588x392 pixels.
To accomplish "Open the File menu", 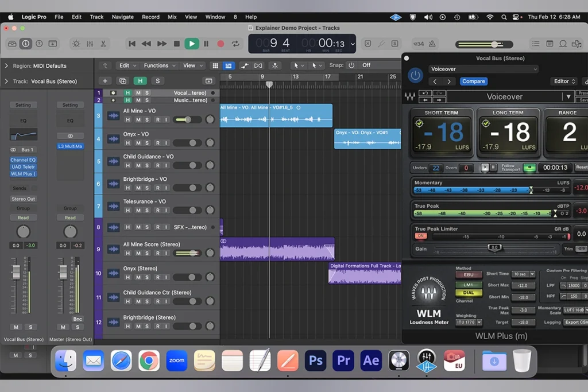I will (x=59, y=17).
